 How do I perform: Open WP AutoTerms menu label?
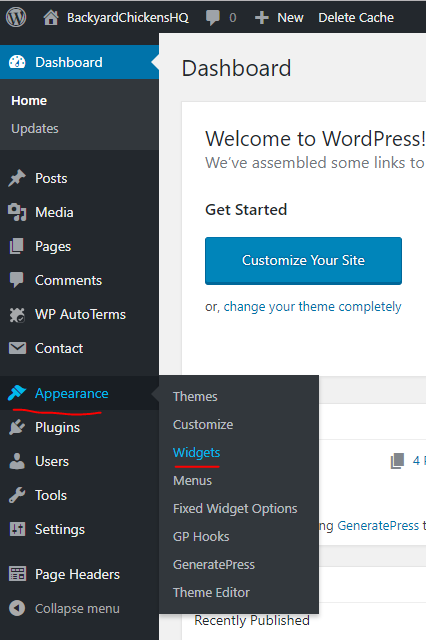pyautogui.click(x=80, y=314)
